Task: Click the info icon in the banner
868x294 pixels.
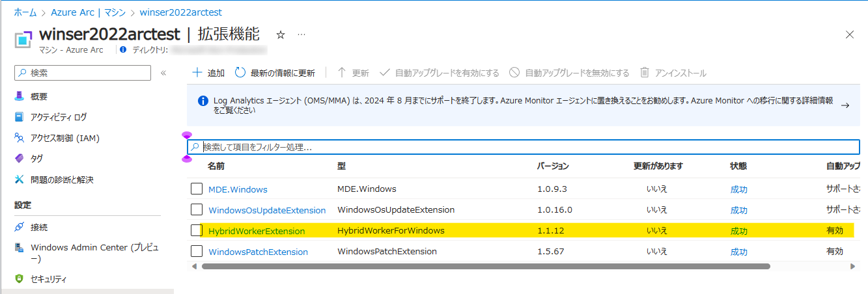Action: click(x=203, y=101)
